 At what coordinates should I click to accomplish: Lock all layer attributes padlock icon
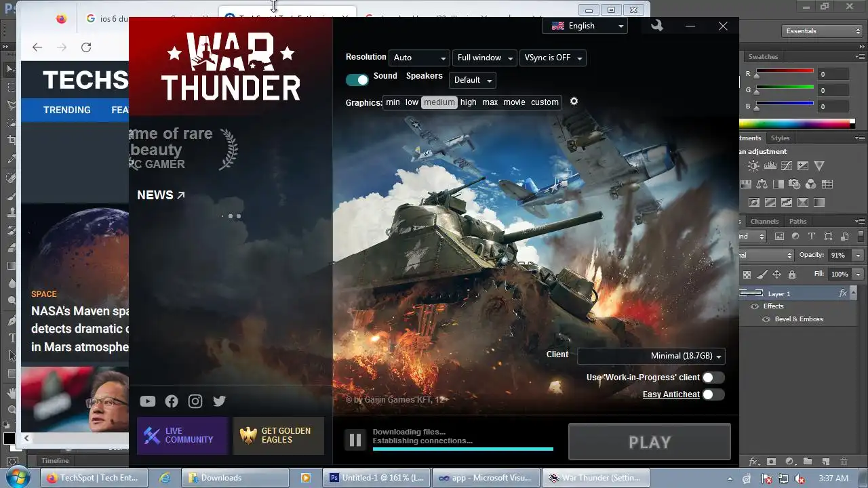[x=792, y=274]
